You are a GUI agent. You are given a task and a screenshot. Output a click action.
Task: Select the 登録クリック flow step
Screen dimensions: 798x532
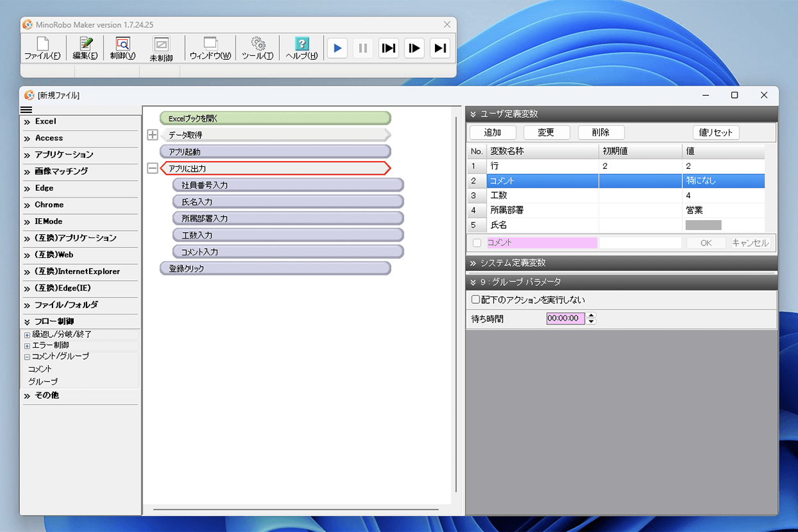(275, 269)
